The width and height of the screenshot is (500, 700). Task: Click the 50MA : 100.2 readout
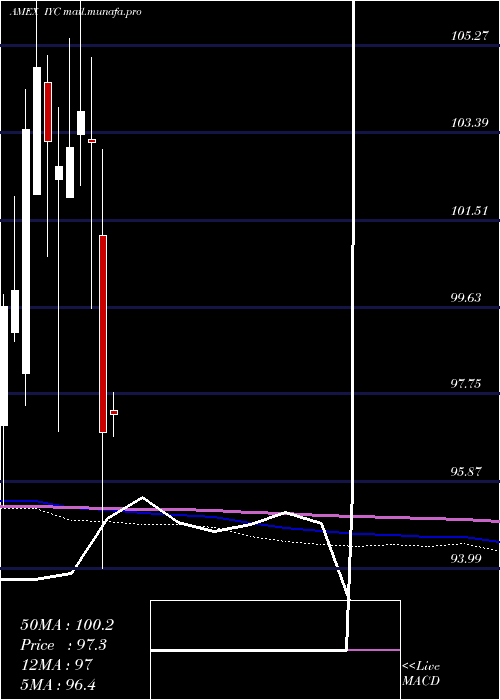[67, 625]
